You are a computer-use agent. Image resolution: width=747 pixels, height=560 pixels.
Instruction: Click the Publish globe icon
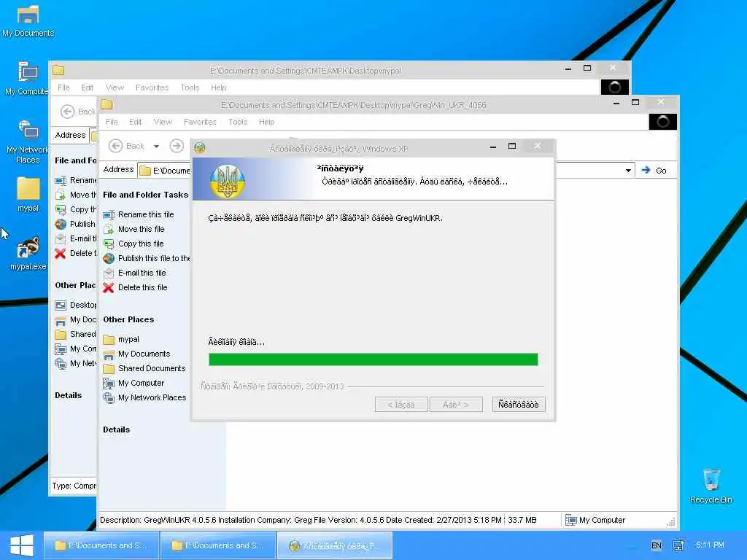tap(109, 258)
